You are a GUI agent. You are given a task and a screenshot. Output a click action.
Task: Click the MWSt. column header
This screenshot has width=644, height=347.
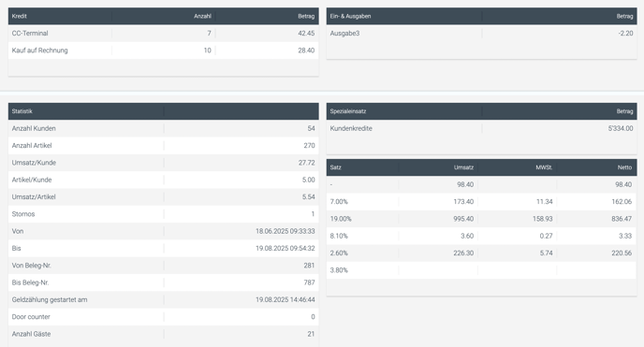pos(544,167)
